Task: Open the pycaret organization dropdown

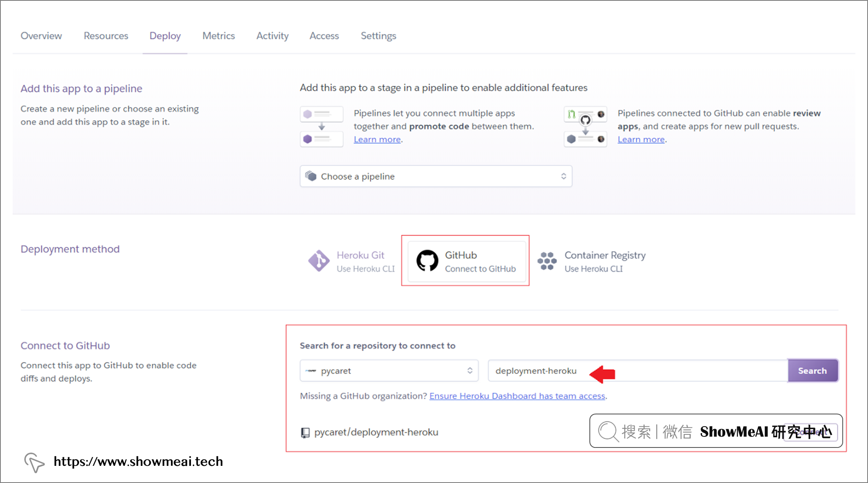Action: (389, 371)
